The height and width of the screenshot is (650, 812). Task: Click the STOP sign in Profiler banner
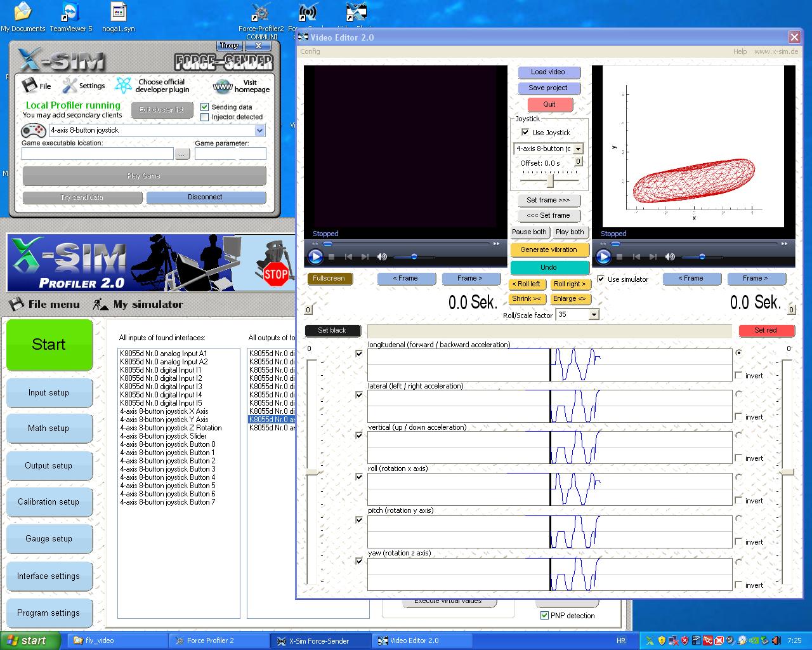[276, 274]
